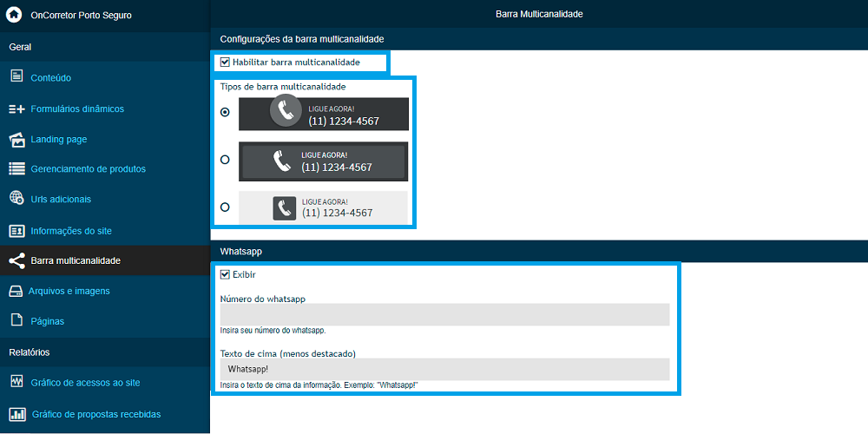Image resolution: width=868 pixels, height=434 pixels.
Task: Click the Texto de cima text field
Action: 444,369
